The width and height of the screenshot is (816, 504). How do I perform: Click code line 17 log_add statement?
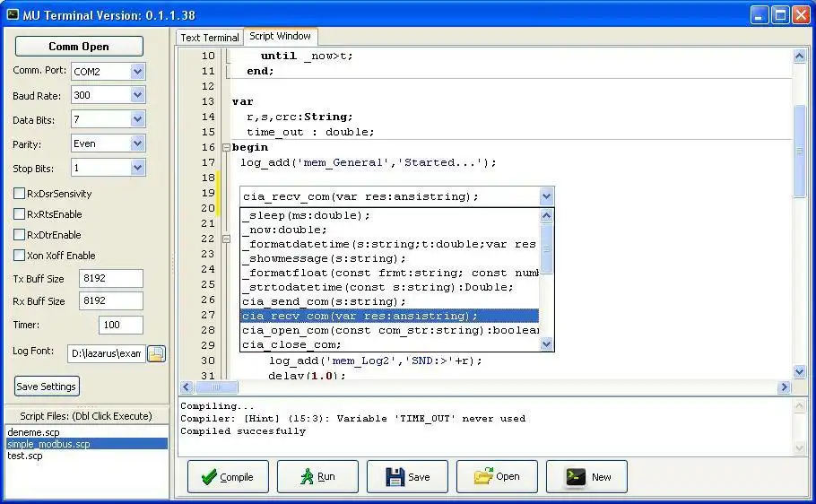click(x=369, y=162)
